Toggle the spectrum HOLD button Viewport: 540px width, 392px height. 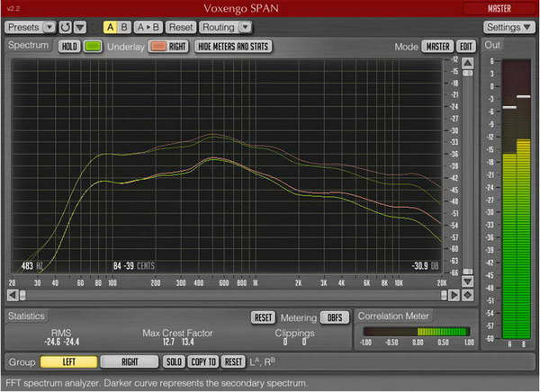69,46
